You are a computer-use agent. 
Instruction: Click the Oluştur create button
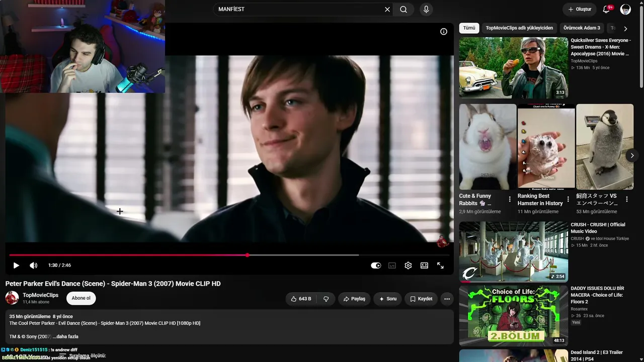(x=580, y=10)
